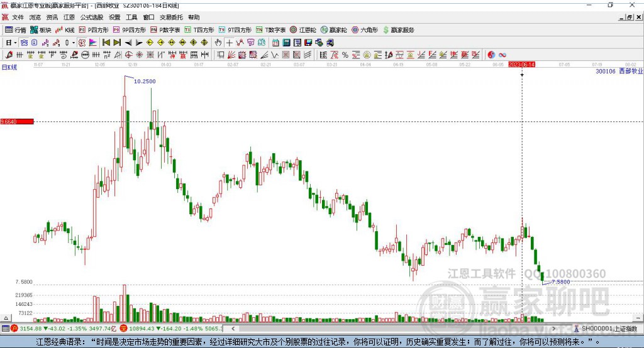
Task: Click the 沪 Shanghai index status icon
Action: point(14,329)
